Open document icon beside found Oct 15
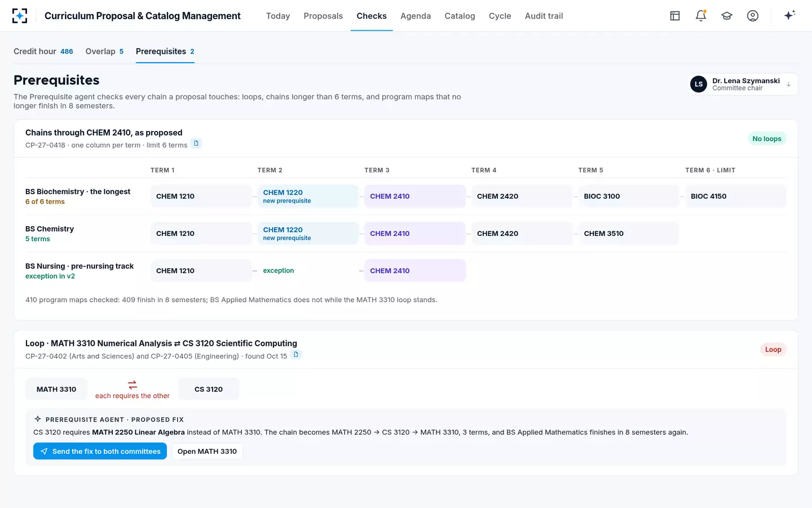The width and height of the screenshot is (812, 508). coord(296,354)
